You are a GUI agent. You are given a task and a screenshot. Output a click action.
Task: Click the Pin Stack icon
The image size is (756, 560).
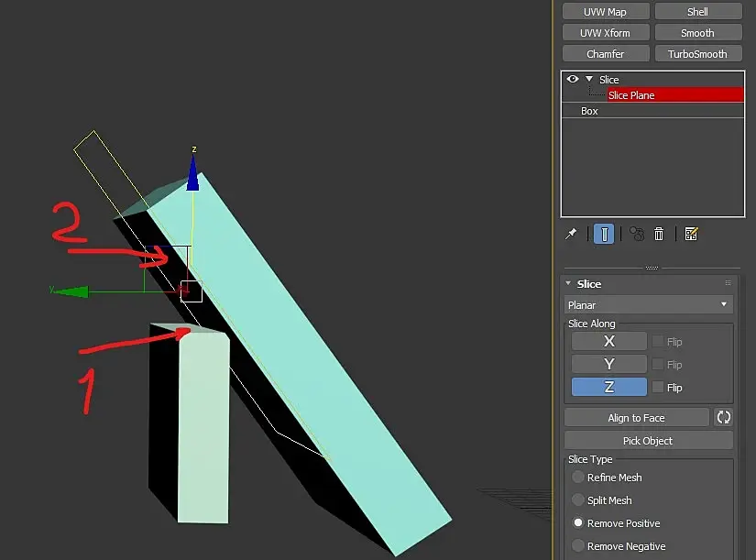[x=571, y=235]
